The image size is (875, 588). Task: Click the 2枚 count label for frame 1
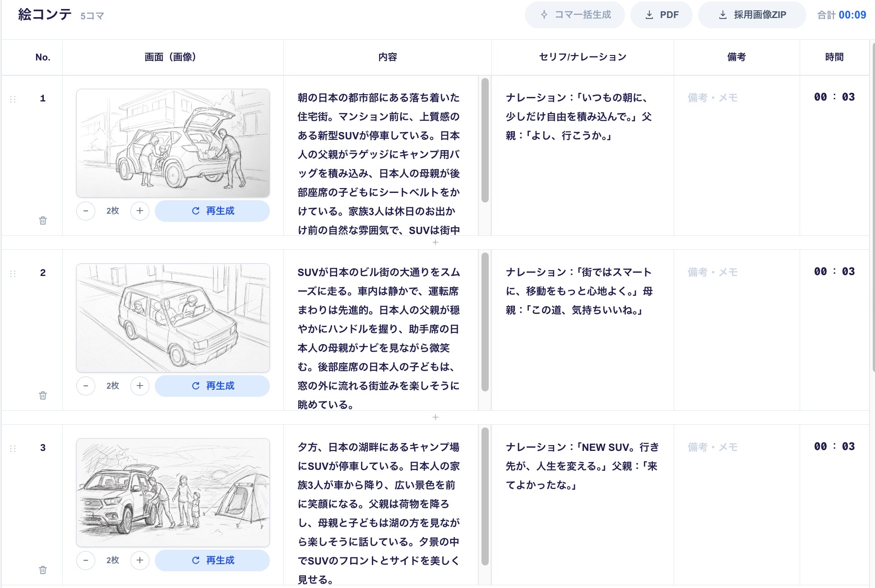113,211
